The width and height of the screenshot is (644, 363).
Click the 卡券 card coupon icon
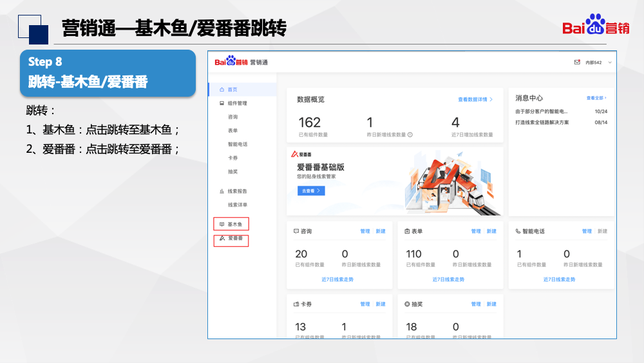(x=296, y=304)
